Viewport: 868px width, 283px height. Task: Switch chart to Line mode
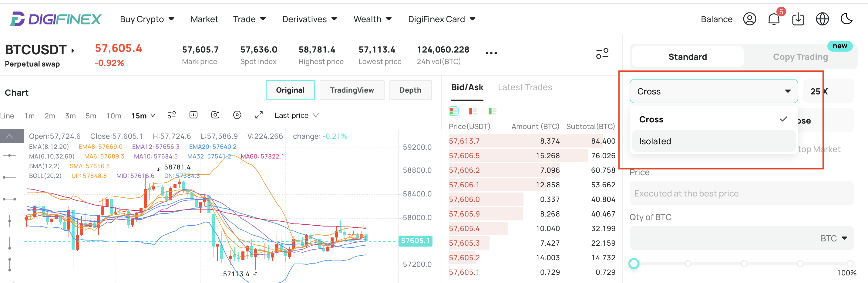click(7, 116)
